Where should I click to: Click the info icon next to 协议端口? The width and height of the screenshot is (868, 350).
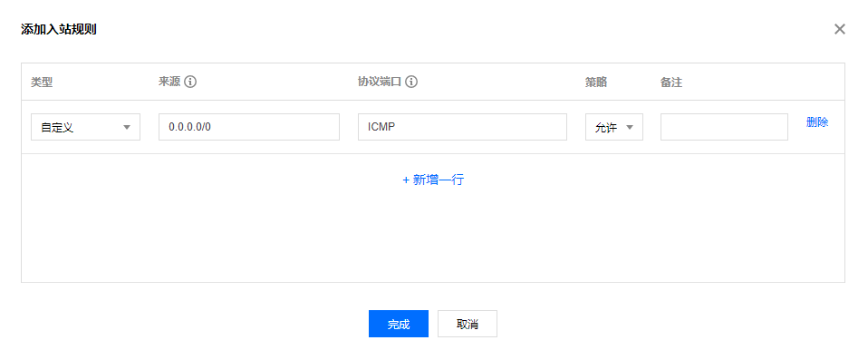pyautogui.click(x=410, y=82)
